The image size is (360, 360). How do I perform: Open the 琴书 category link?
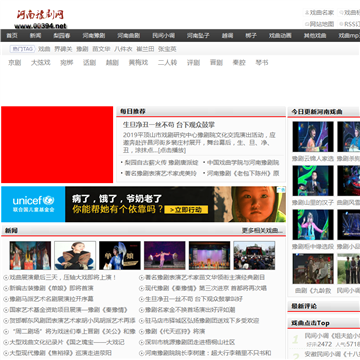[262, 63]
